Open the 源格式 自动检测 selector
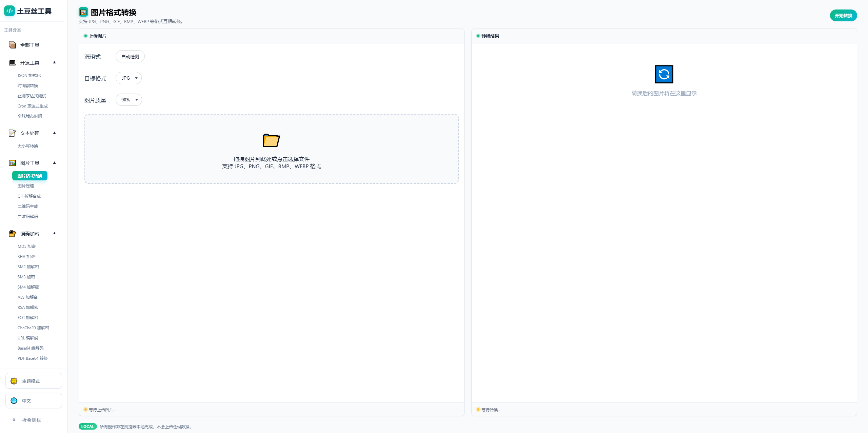Image resolution: width=868 pixels, height=433 pixels. pyautogui.click(x=130, y=57)
